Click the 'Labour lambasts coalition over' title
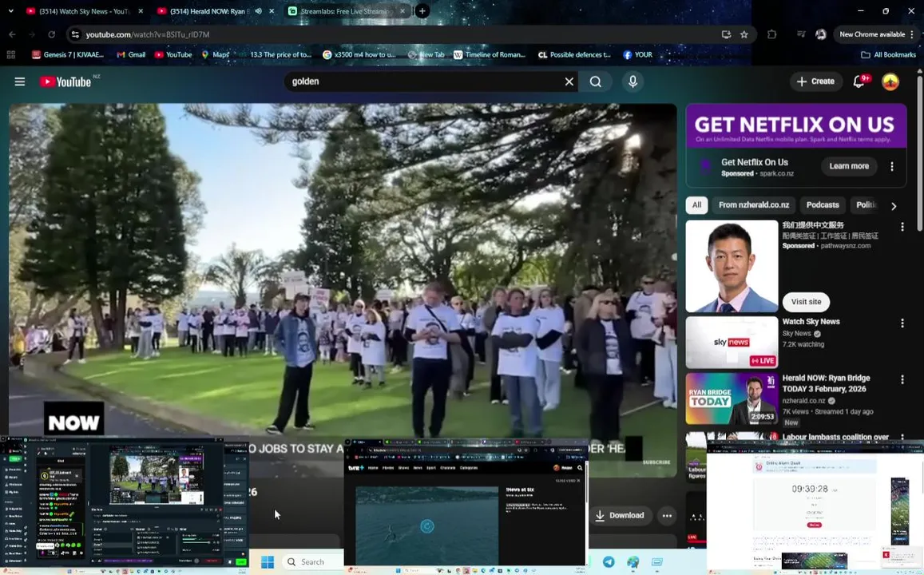 (x=835, y=437)
